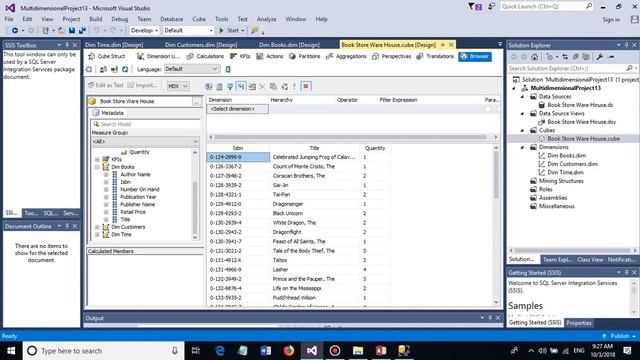The width and height of the screenshot is (640, 360).
Task: Open the File menu
Action: (9, 19)
